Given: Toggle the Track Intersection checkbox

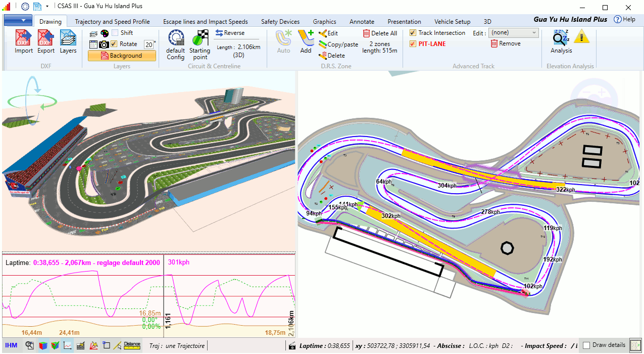Looking at the screenshot, I should coord(413,33).
